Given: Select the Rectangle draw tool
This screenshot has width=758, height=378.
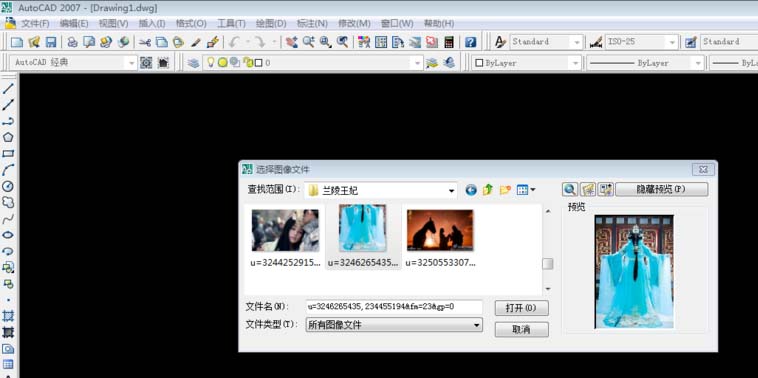Looking at the screenshot, I should (8, 154).
